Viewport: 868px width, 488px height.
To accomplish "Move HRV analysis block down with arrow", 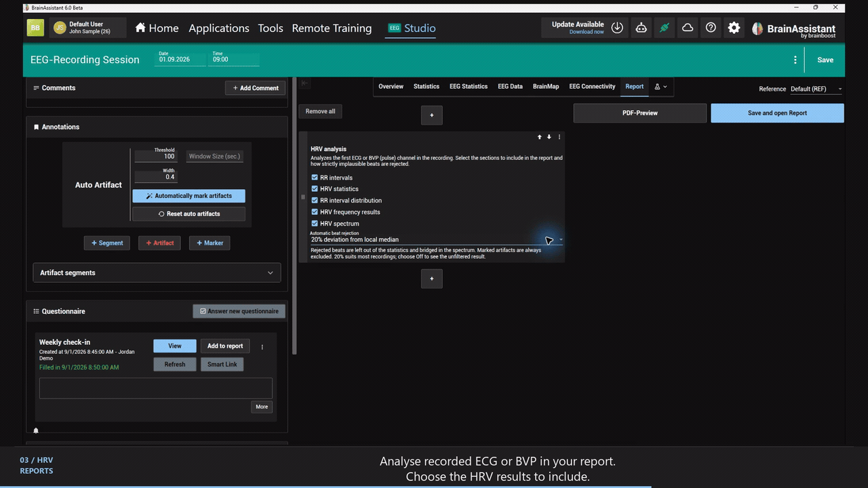I will [x=549, y=137].
